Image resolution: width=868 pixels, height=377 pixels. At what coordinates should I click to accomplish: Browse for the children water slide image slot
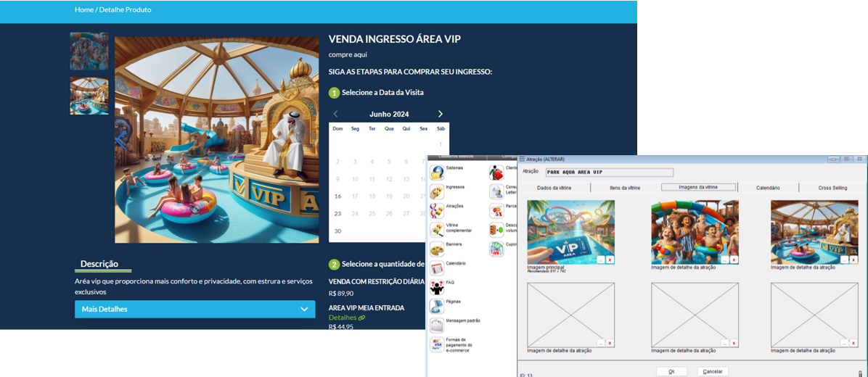pyautogui.click(x=725, y=260)
